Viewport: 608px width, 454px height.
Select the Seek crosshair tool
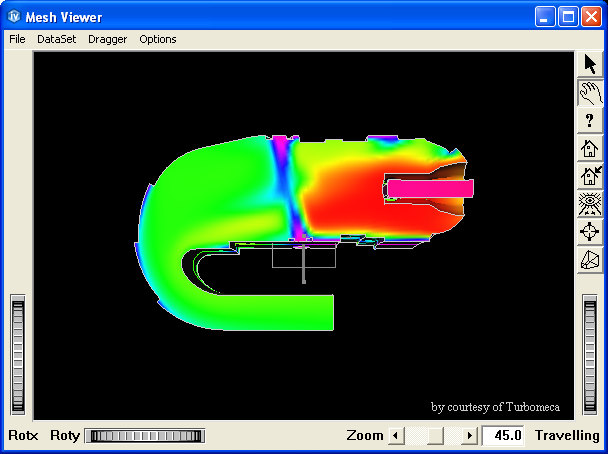click(590, 232)
